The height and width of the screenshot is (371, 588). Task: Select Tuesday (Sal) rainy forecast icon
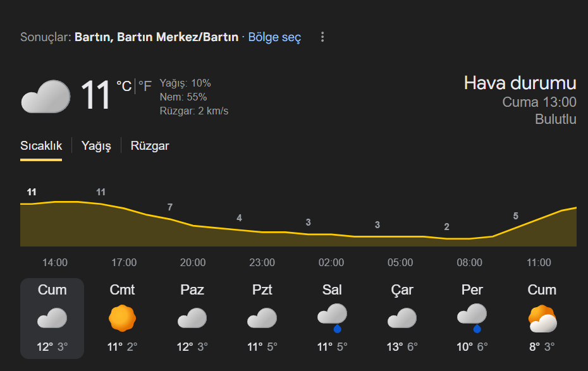(x=332, y=317)
